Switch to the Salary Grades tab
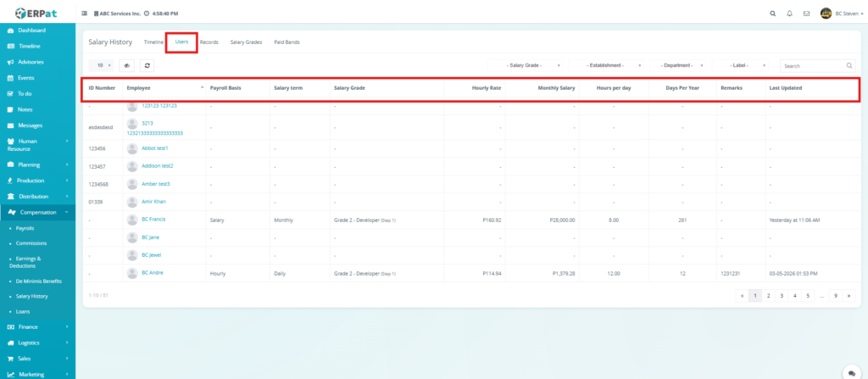 coord(246,42)
